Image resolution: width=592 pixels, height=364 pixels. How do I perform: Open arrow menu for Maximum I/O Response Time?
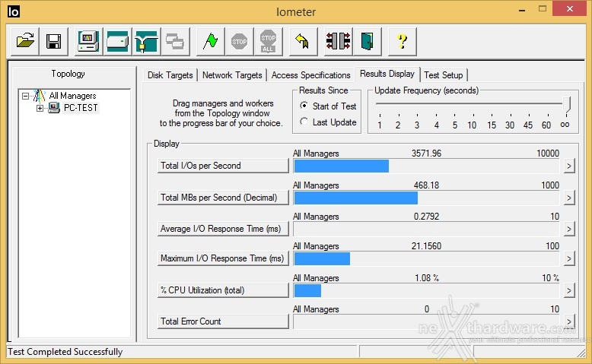(569, 258)
